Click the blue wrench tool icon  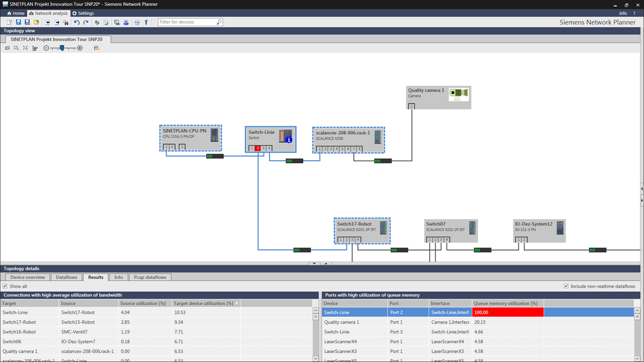146,22
